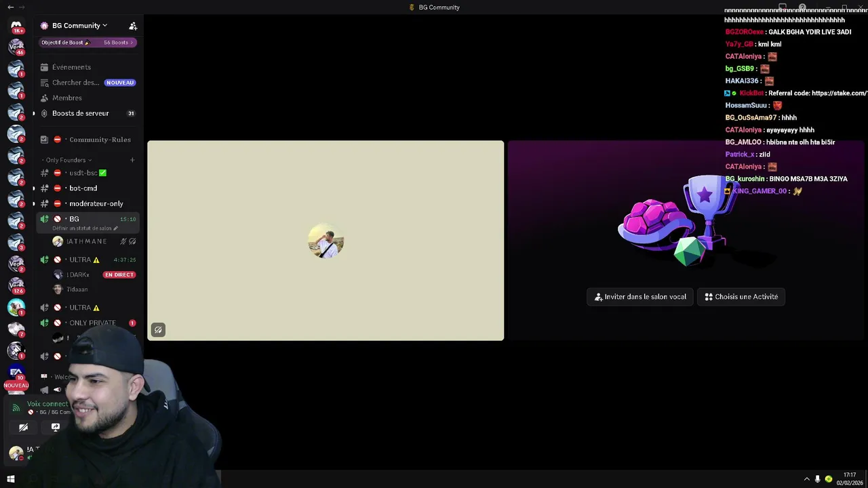868x488 pixels.
Task: Click Inviter dans le salon vocal button
Action: [640, 297]
